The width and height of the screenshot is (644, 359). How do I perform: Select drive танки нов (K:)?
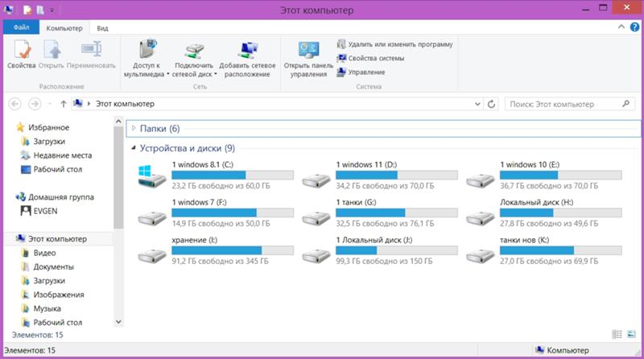544,251
